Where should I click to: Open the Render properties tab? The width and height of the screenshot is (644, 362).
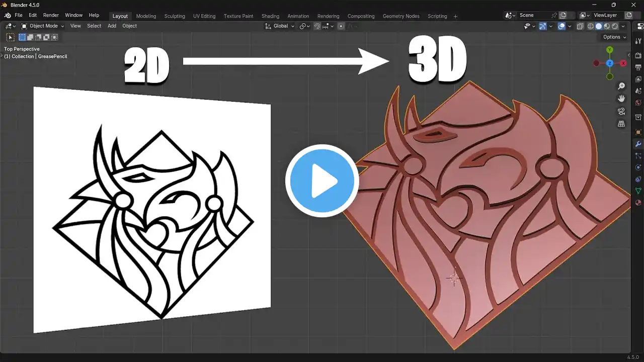pyautogui.click(x=638, y=55)
